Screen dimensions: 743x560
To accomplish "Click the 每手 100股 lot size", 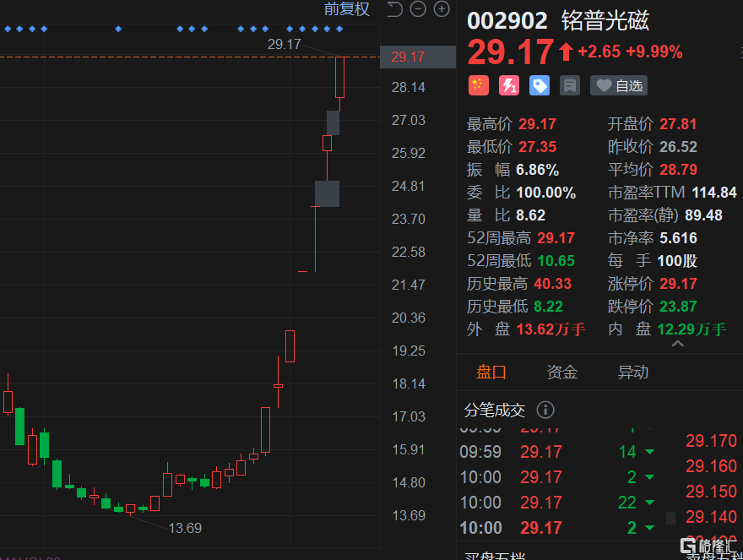I will pos(677,261).
